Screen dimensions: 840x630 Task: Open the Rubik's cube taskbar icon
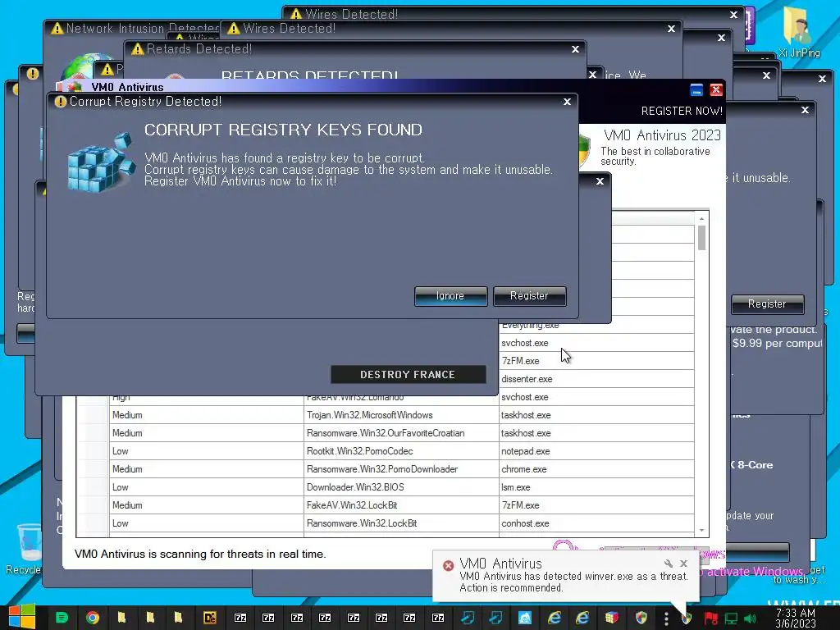(611, 618)
